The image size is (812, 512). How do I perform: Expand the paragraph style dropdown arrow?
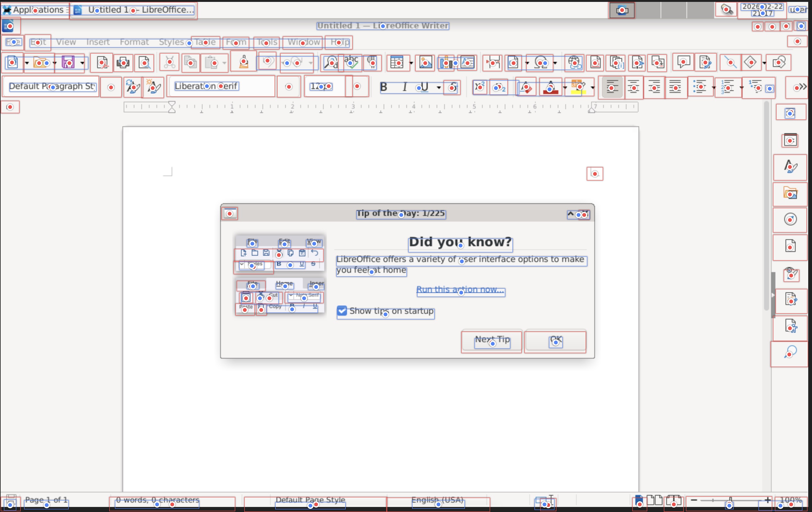click(x=111, y=87)
